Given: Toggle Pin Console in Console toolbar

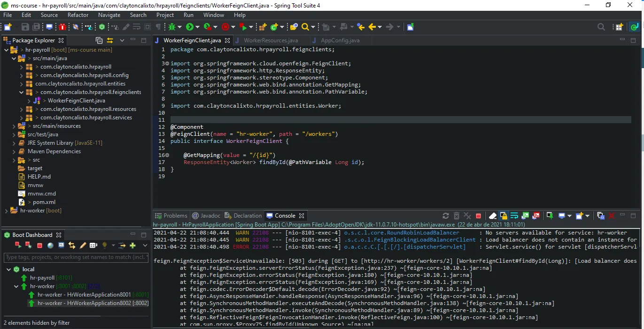Looking at the screenshot, I should click(549, 216).
